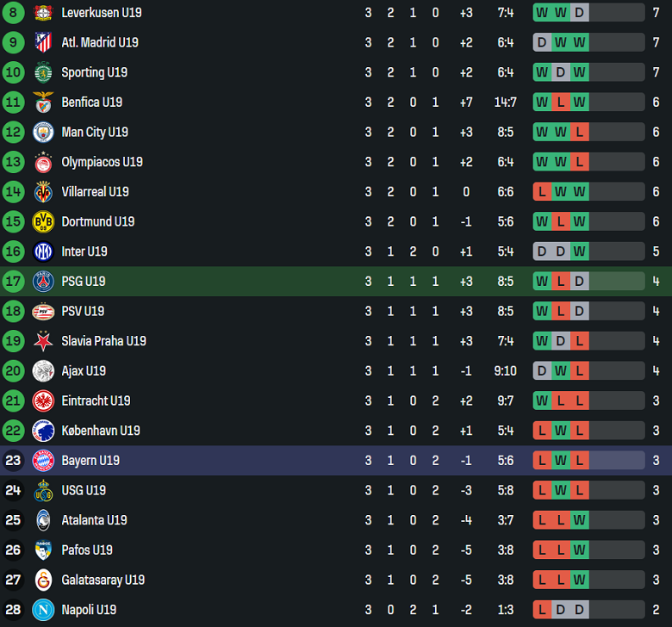This screenshot has width=672, height=627.
Task: Click the Atl. Madrid U19 club crest
Action: click(x=43, y=42)
